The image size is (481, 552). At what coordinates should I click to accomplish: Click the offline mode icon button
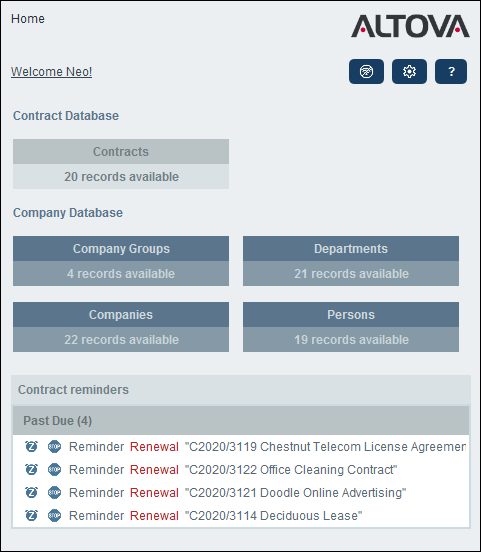click(366, 71)
